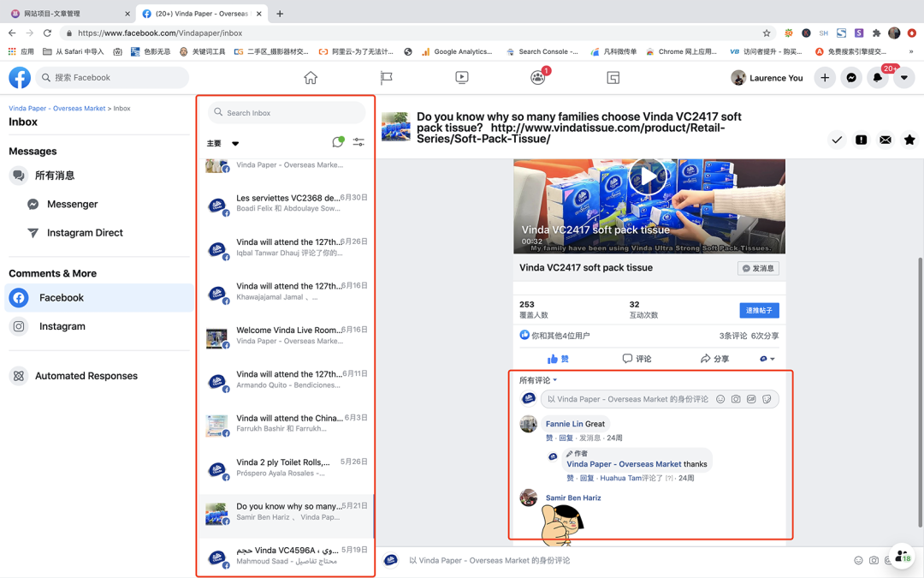The width and height of the screenshot is (924, 578).
Task: Open Welcome Vinda Live Room conversation
Action: point(287,336)
